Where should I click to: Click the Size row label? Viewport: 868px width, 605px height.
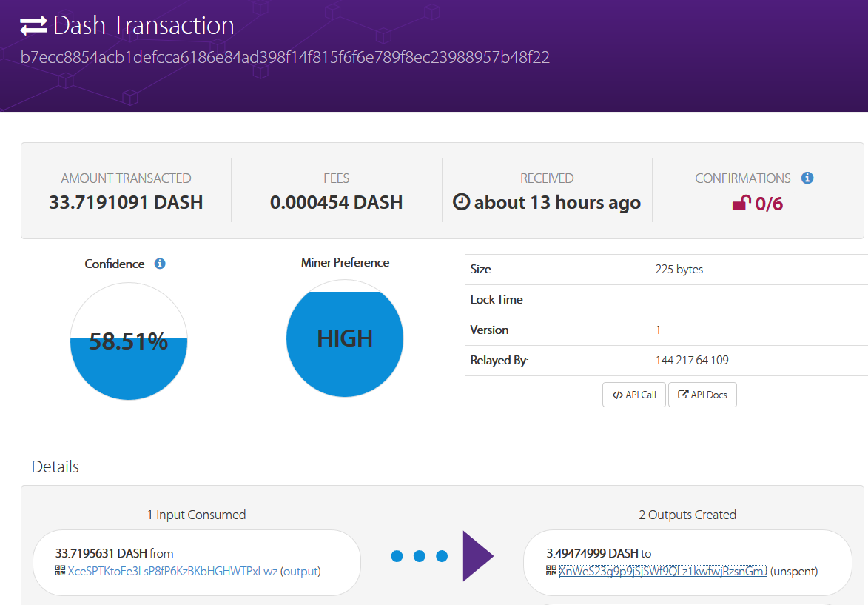click(x=480, y=270)
